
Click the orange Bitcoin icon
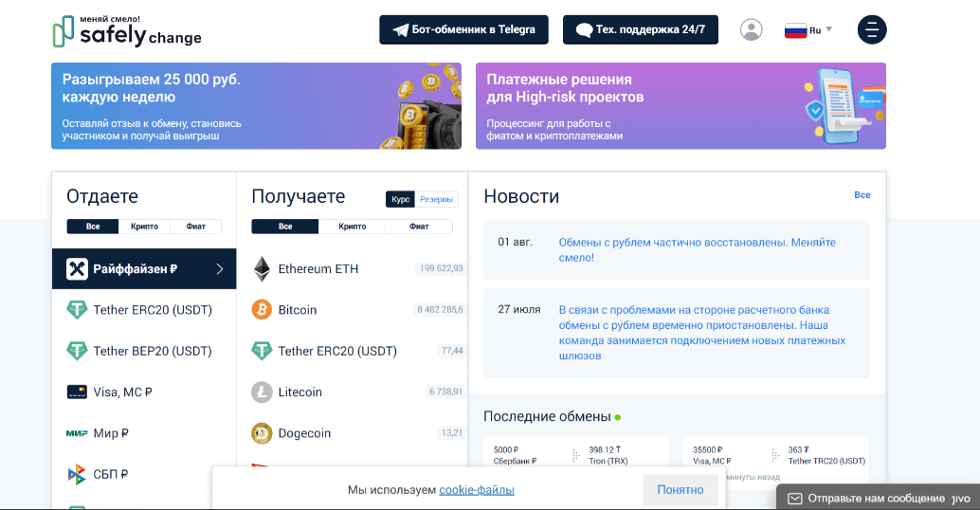(262, 309)
